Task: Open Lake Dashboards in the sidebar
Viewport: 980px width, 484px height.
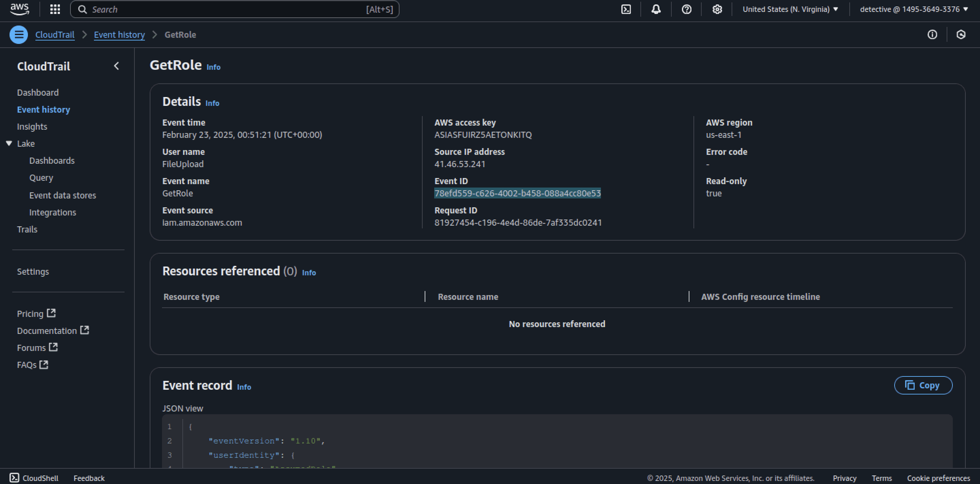Action: (52, 161)
